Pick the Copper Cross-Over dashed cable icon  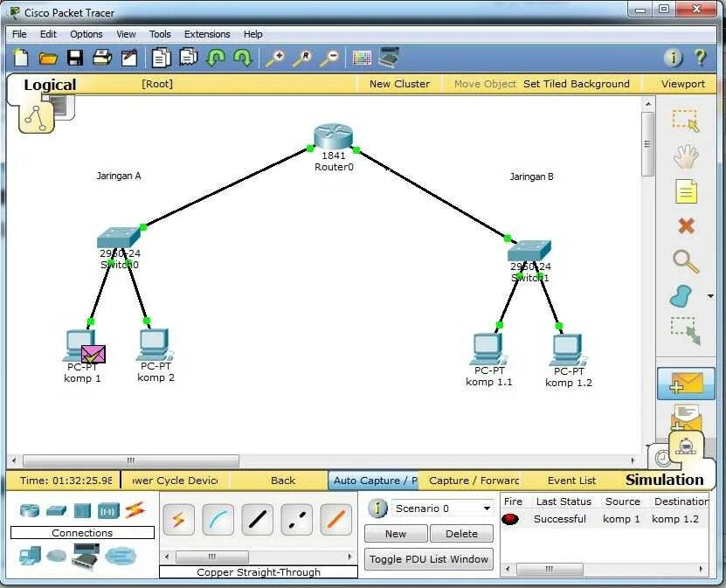pyautogui.click(x=296, y=520)
